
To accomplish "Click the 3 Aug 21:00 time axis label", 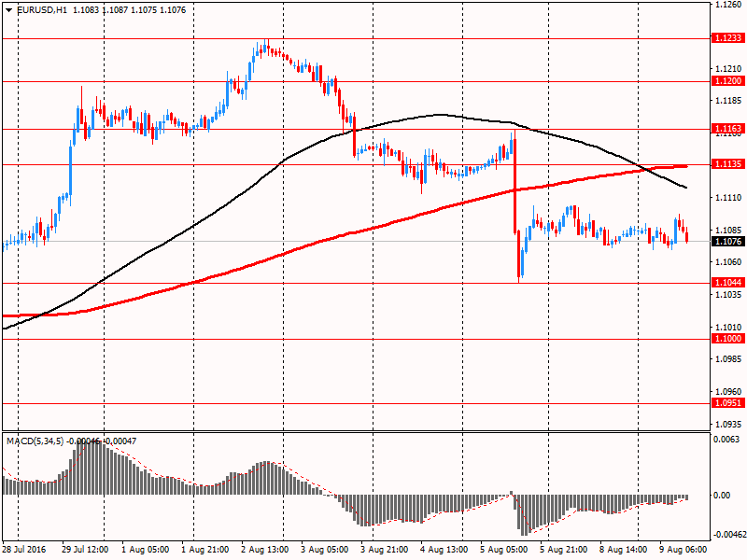I will coord(385,550).
